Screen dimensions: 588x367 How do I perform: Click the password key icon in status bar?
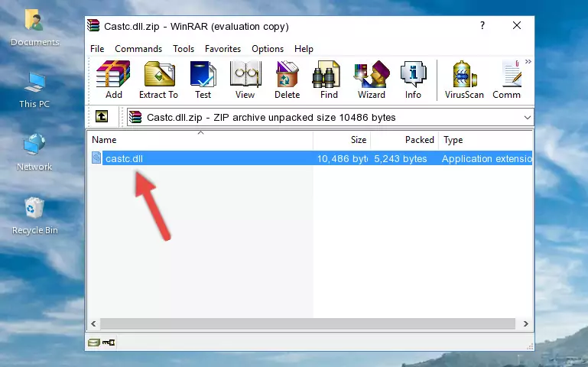(109, 343)
